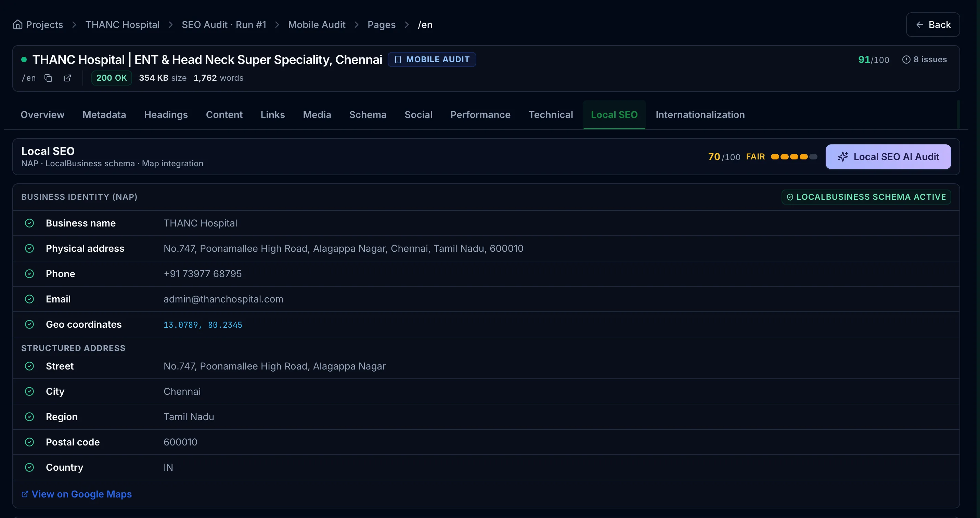Click the Street value No.747, Poonamallee High Road
The width and height of the screenshot is (980, 518).
click(x=275, y=366)
